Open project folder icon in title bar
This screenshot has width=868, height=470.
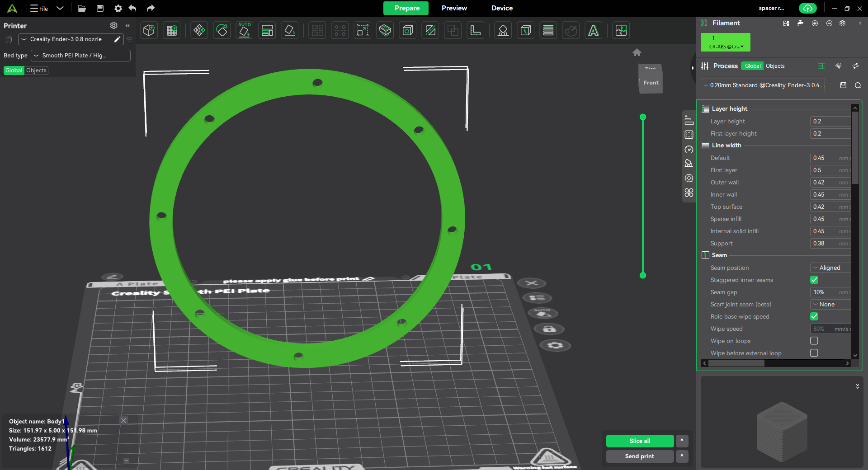point(82,8)
